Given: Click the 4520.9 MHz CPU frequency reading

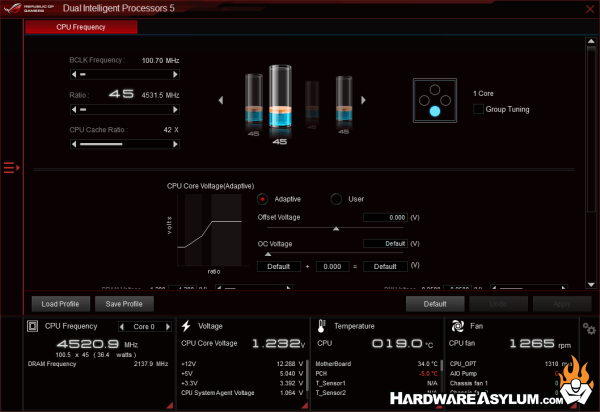Looking at the screenshot, I should coord(97,344).
